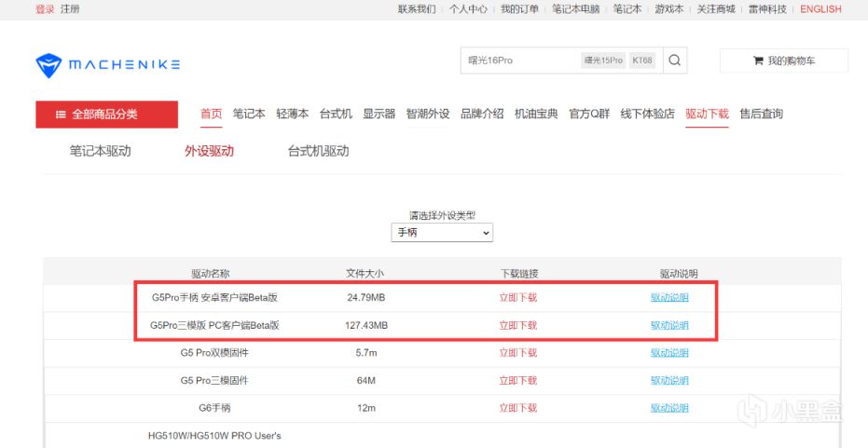
Task: Click the 驱动名称 column header
Action: (211, 274)
